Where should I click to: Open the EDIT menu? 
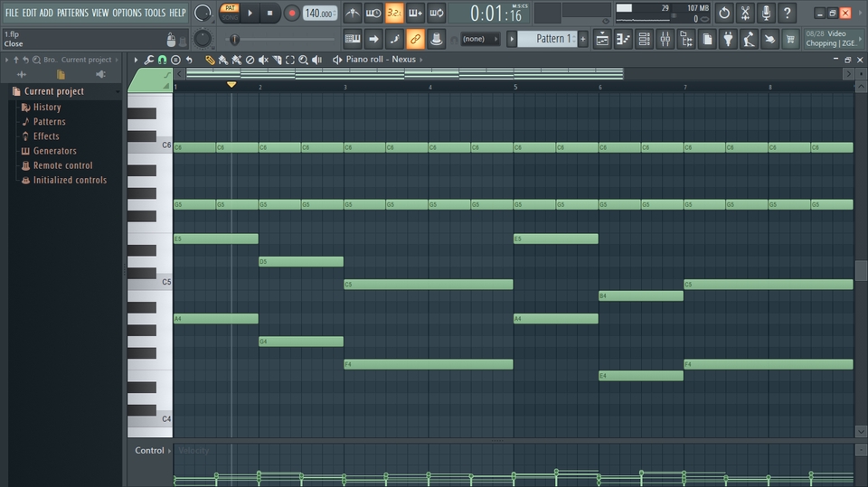pyautogui.click(x=29, y=12)
